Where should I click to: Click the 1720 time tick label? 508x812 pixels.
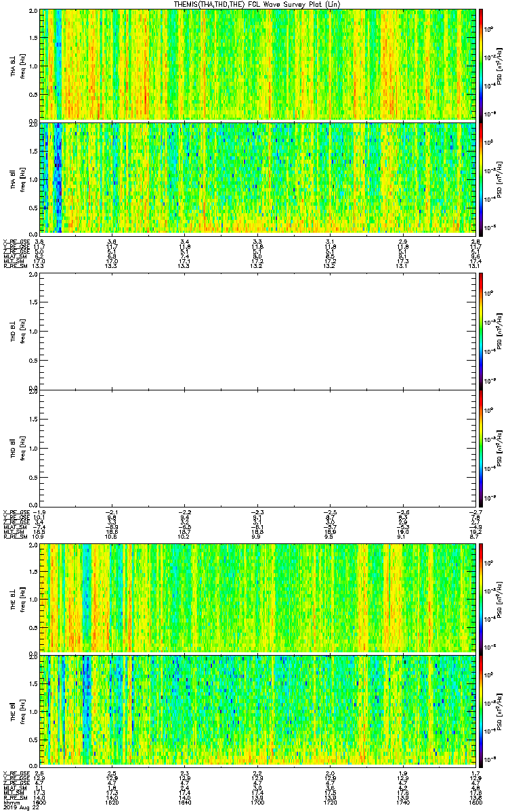coord(330,802)
